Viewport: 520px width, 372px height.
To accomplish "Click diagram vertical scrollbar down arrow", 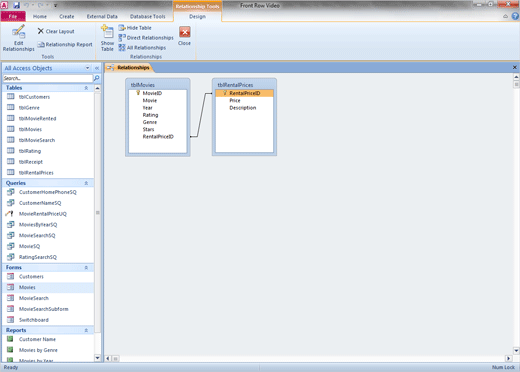I will tap(516, 350).
